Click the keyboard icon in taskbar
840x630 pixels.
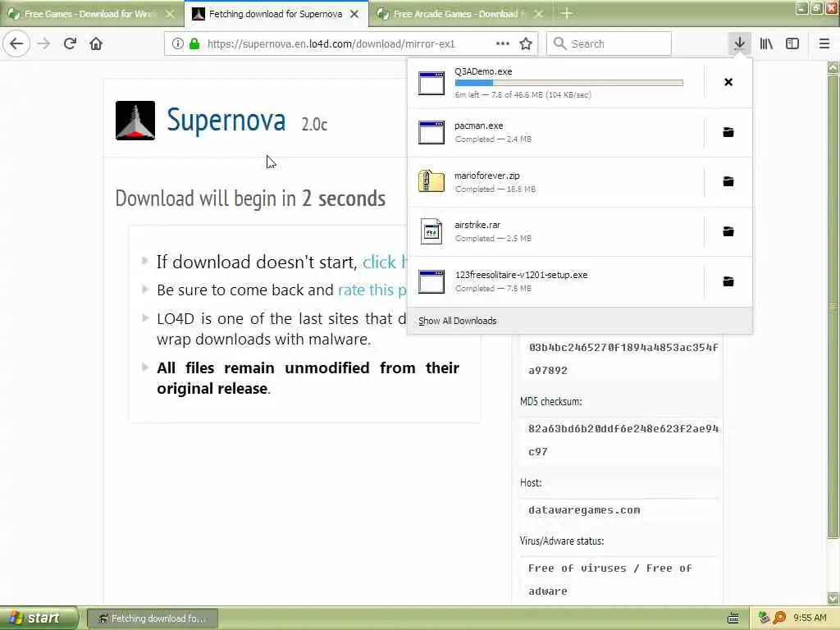(733, 619)
